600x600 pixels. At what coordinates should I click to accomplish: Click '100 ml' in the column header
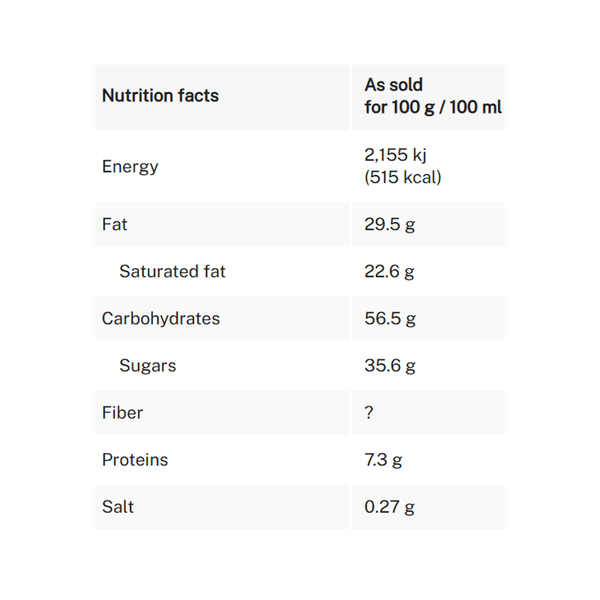[478, 107]
